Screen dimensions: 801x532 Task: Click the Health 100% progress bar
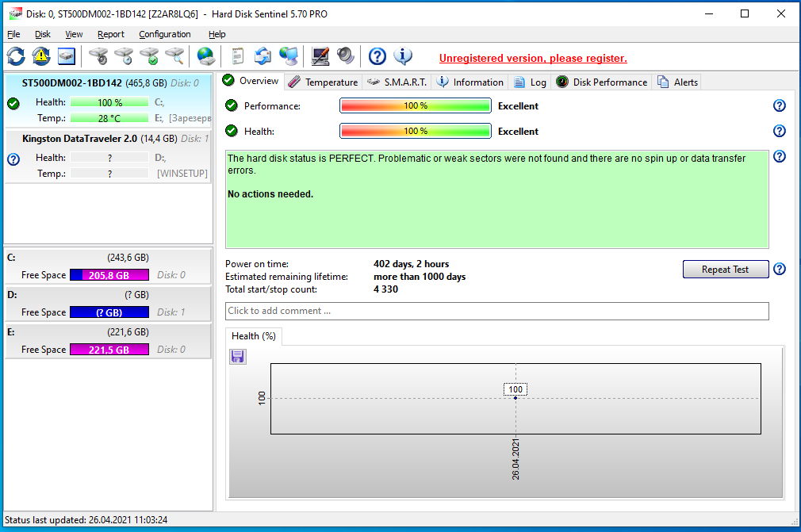pos(416,132)
